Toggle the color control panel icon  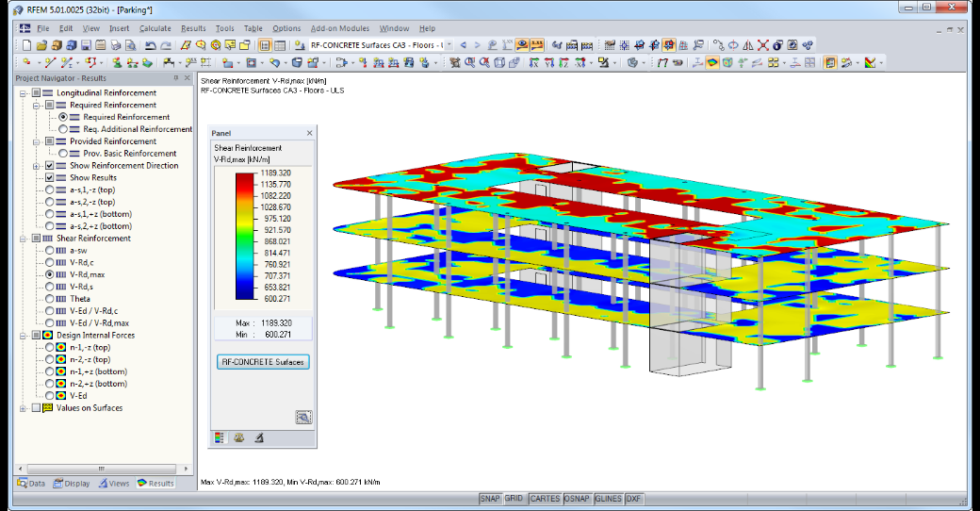point(830,62)
